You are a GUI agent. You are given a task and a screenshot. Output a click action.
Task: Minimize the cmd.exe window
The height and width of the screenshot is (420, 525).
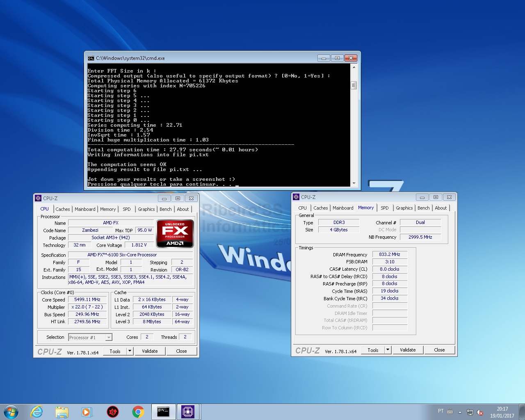coord(324,58)
